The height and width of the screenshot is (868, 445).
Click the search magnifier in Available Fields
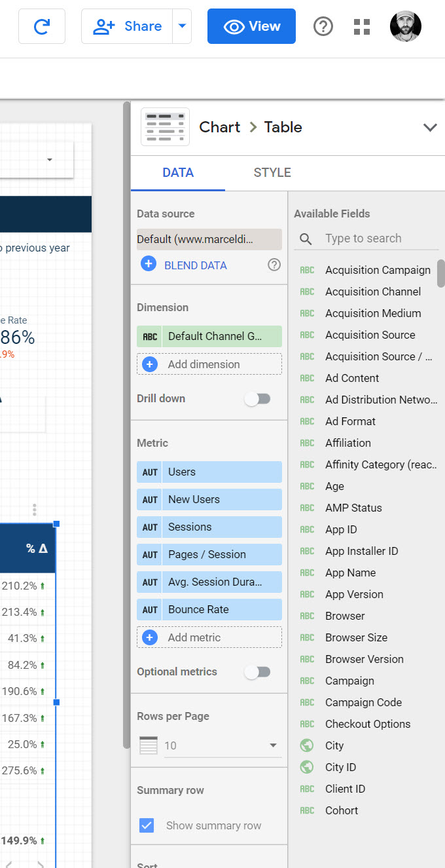pos(306,238)
